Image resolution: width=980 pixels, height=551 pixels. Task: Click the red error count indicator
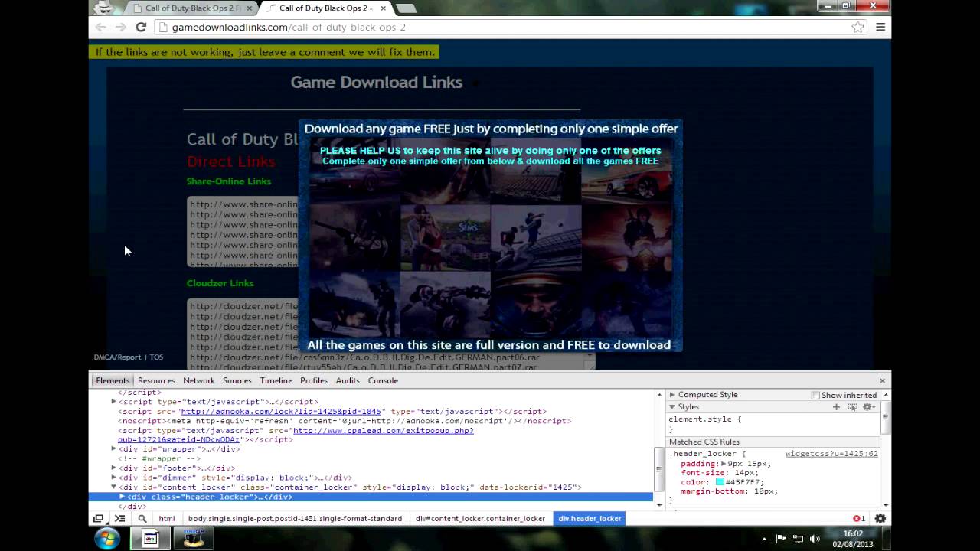coord(859,518)
